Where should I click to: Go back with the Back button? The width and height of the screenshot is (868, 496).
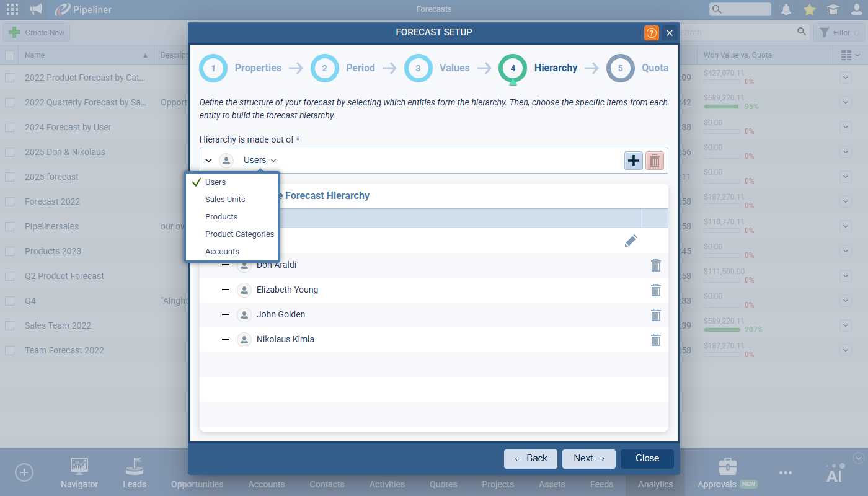[530, 458]
